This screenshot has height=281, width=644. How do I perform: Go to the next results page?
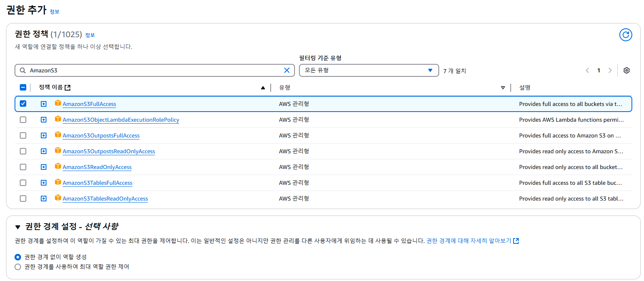point(610,70)
